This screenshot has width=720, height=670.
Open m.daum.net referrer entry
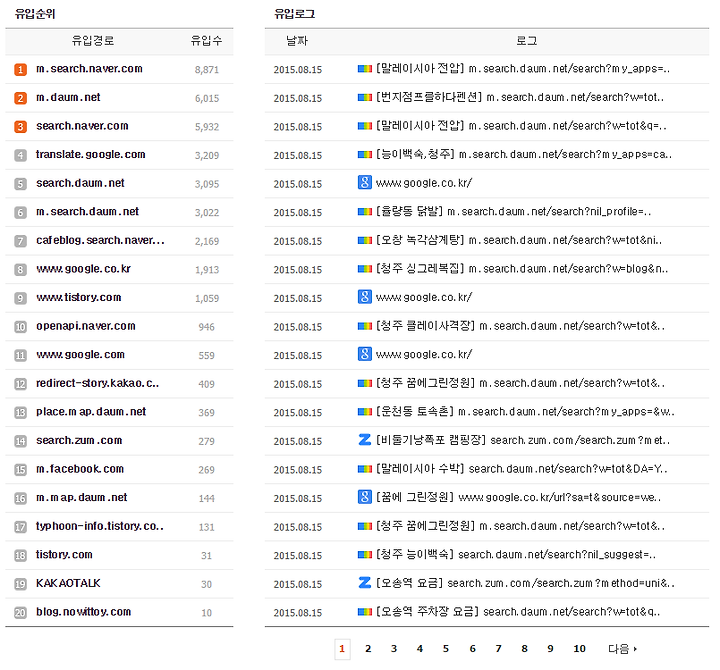(x=68, y=97)
